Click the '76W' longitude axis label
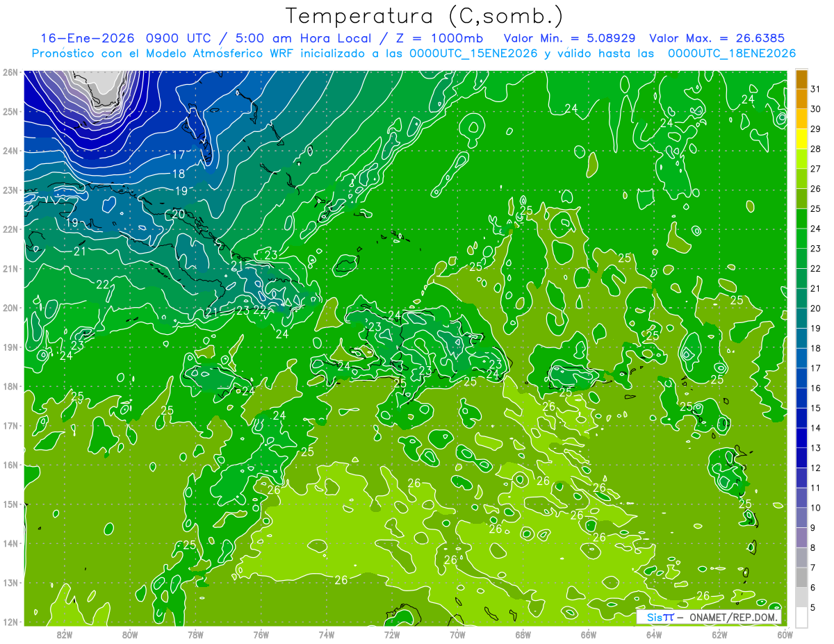Screen dimensions: 834x644 (261, 634)
